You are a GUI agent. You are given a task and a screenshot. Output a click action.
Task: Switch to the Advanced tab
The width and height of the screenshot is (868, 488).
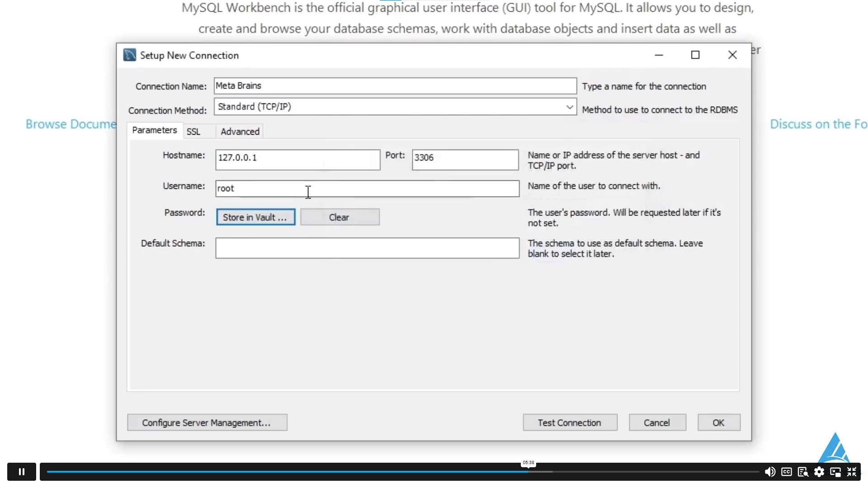click(240, 131)
